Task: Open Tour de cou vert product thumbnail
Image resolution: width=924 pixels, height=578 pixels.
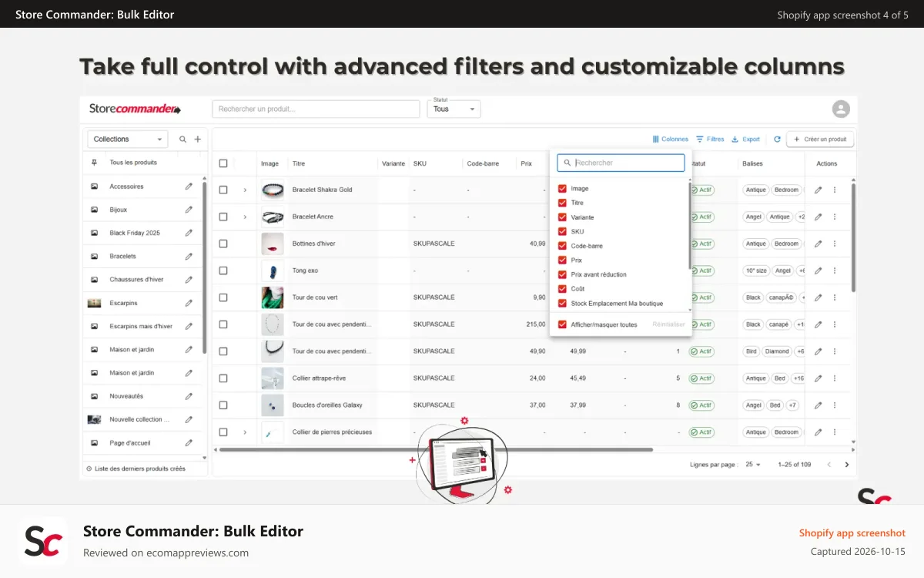Action: [x=272, y=297]
